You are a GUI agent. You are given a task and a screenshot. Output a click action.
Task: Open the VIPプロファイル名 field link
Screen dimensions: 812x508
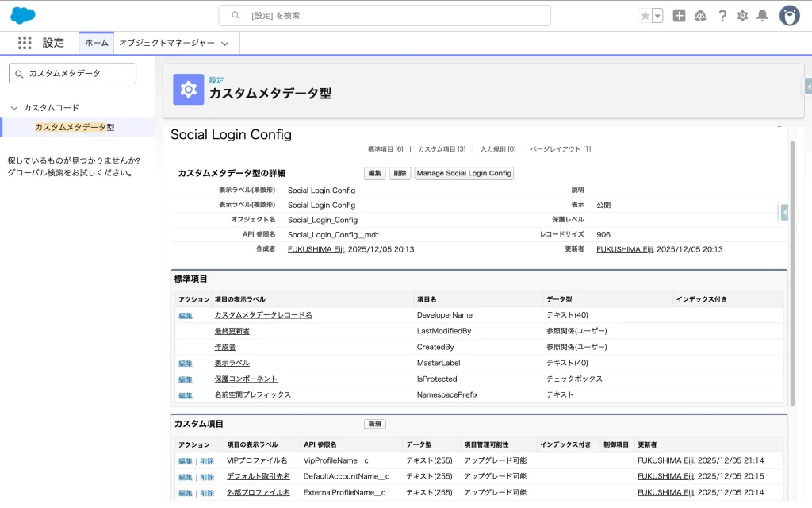257,460
